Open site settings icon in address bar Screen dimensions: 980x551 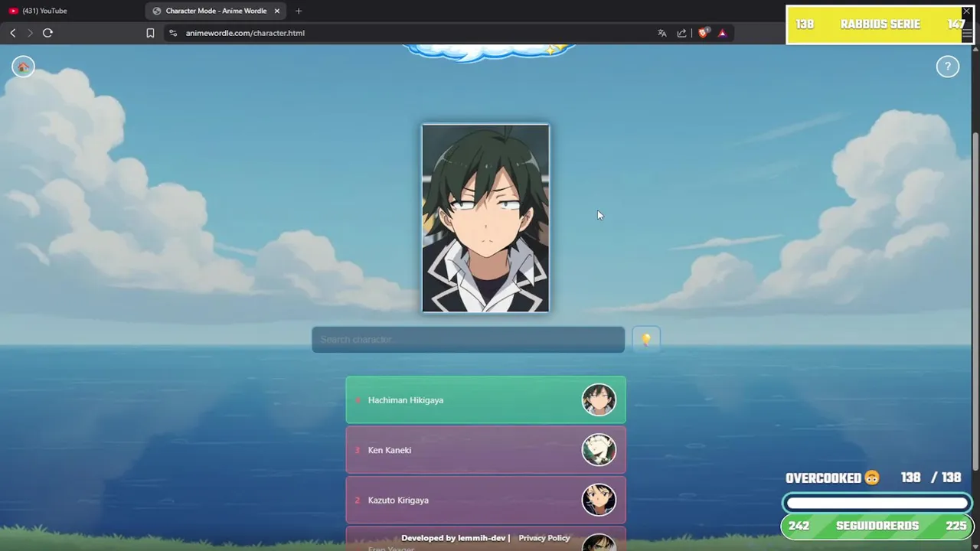173,33
